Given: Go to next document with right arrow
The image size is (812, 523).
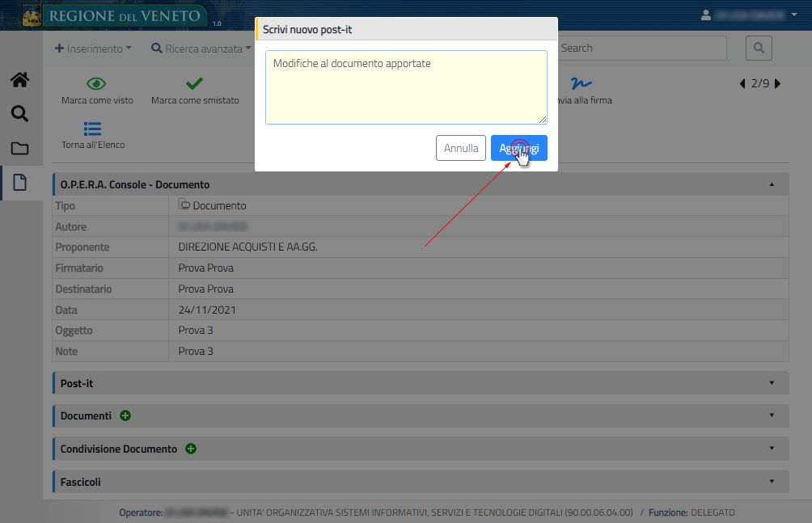Looking at the screenshot, I should 777,83.
